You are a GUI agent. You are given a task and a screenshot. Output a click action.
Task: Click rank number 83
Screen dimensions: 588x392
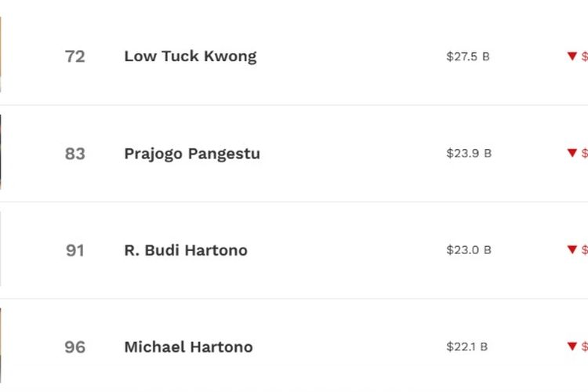tap(74, 154)
